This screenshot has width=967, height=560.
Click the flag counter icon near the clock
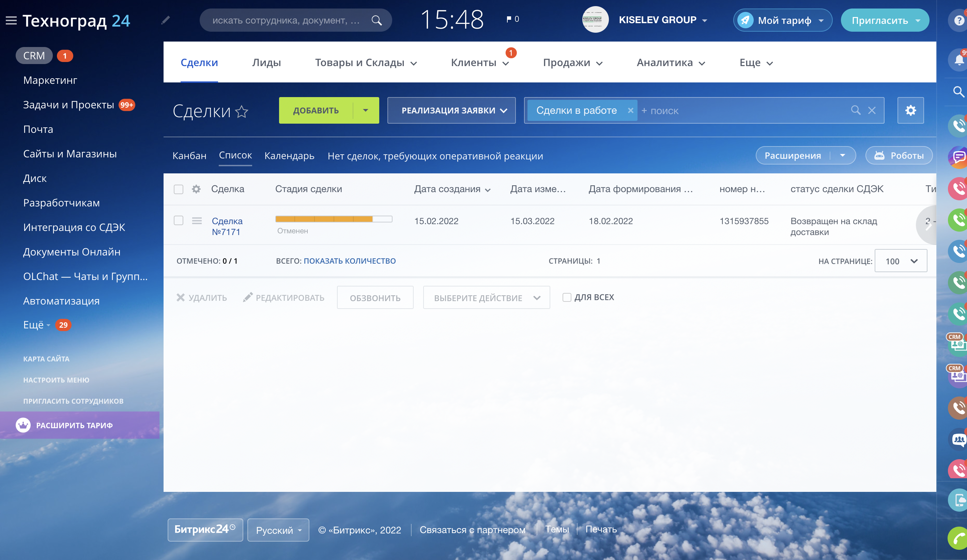509,19
